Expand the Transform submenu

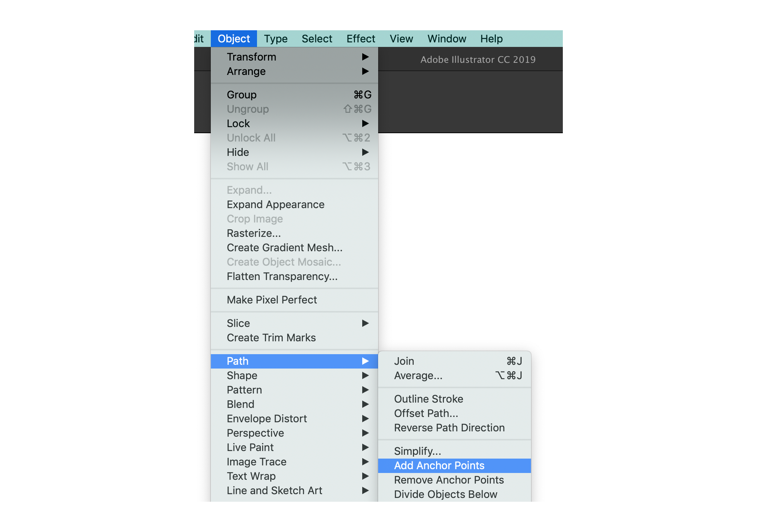[252, 57]
